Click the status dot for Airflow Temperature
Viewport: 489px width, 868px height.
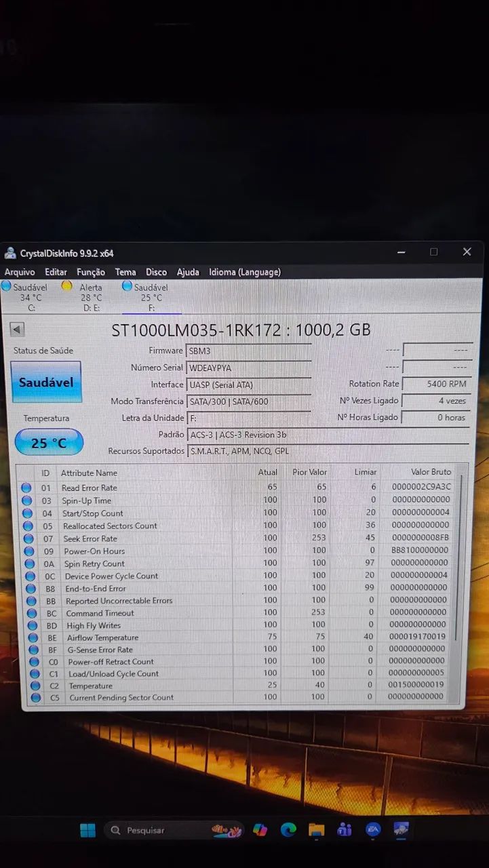point(34,637)
